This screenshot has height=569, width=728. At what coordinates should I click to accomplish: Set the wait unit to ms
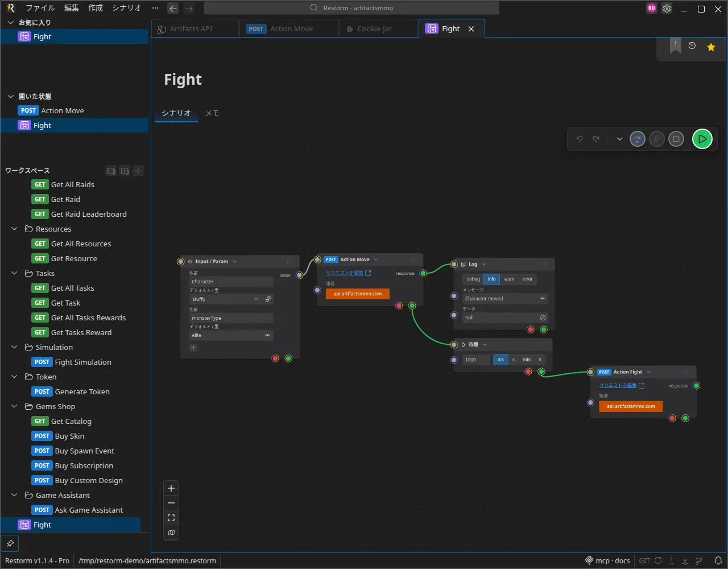pos(500,360)
